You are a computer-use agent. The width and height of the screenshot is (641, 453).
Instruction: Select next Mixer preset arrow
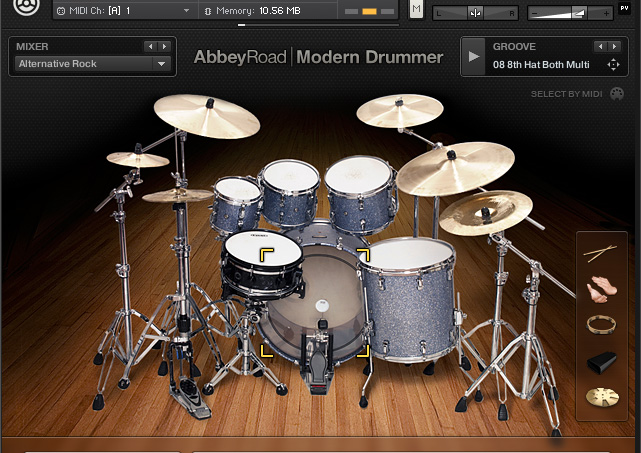164,47
